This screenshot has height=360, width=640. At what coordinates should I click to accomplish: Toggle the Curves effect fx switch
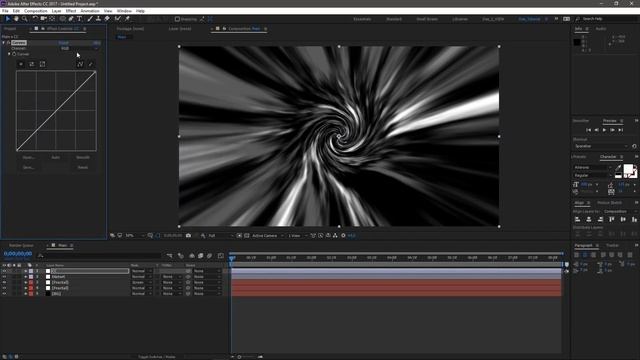tap(8, 42)
